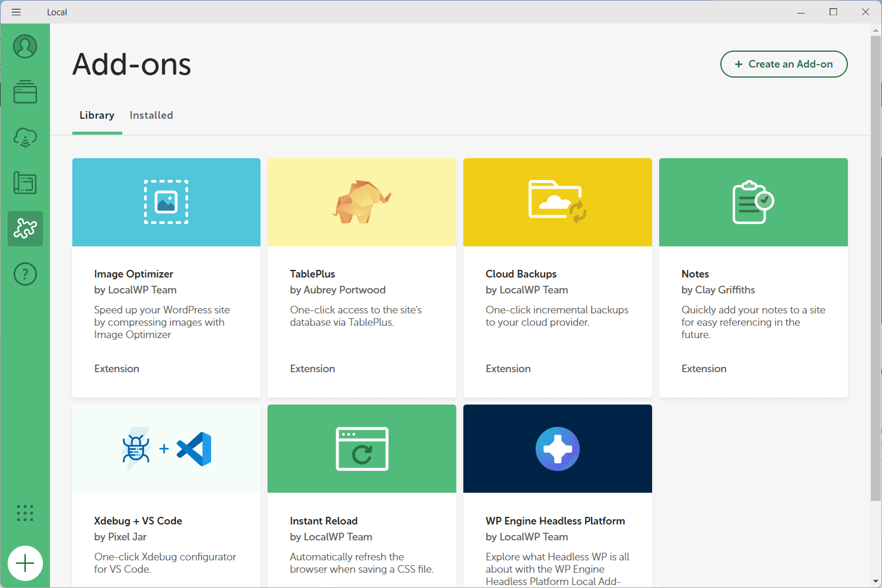Viewport: 882px width, 588px height.
Task: Switch to the Installed tab
Action: click(x=151, y=115)
